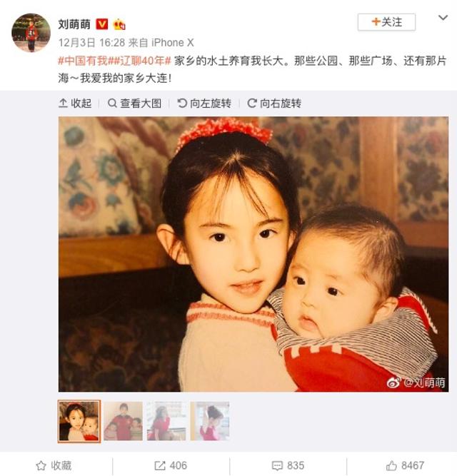Open the #辽聊40年# hashtag topic
This screenshot has height=476, width=457.
140,61
